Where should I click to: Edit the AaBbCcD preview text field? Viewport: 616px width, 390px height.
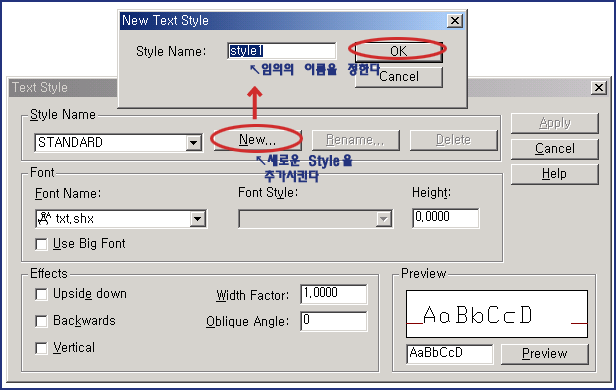point(449,353)
